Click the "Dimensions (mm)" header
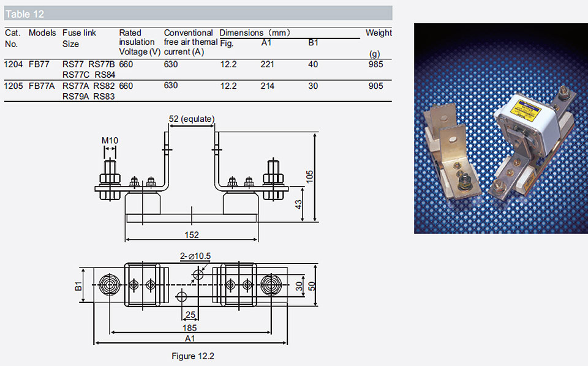 [x=255, y=33]
